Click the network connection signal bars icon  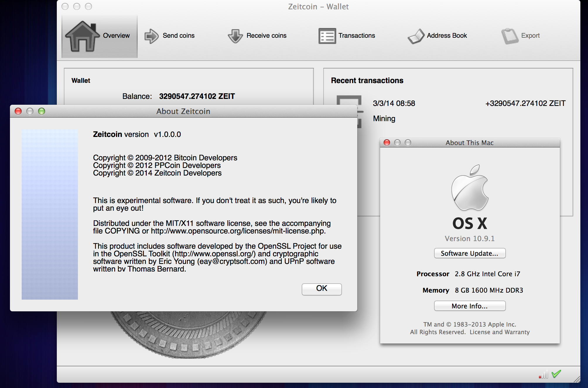tap(543, 374)
